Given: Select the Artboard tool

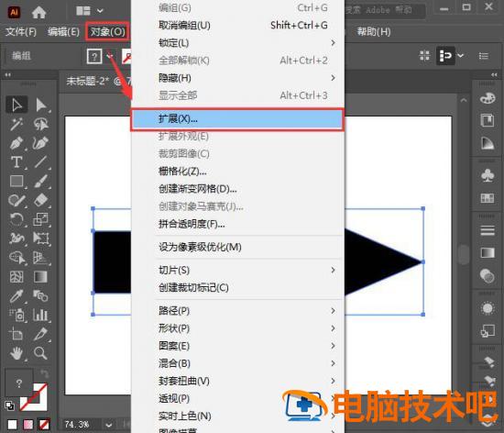Looking at the screenshot, I should point(16,334).
